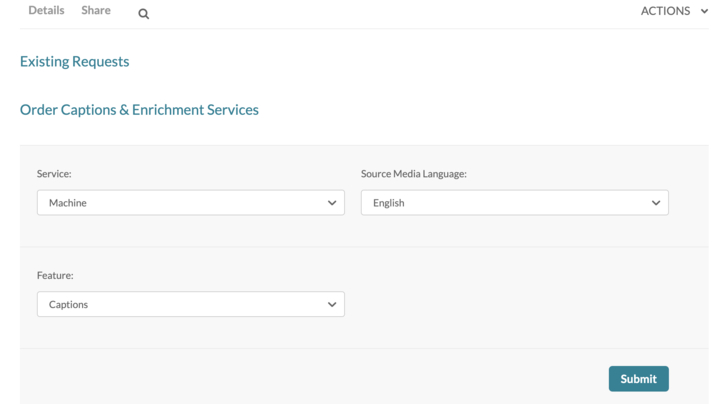
Task: Click the selected 'English' value text
Action: pyautogui.click(x=389, y=203)
